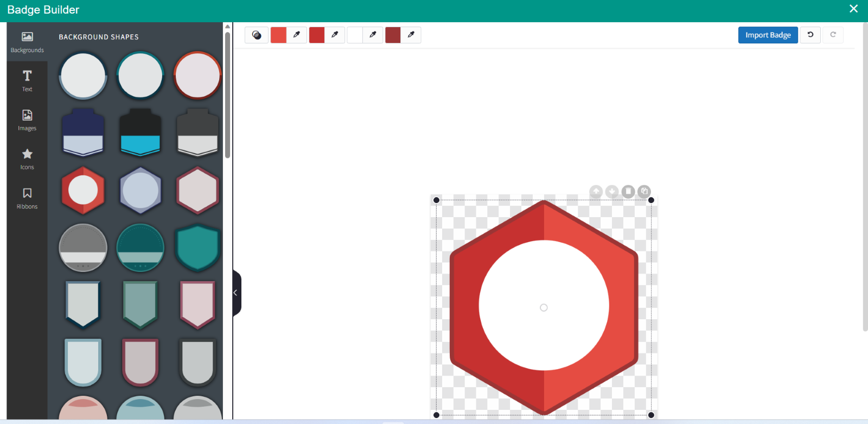This screenshot has height=424, width=868.
Task: Open the light red color swatch
Action: click(x=278, y=35)
